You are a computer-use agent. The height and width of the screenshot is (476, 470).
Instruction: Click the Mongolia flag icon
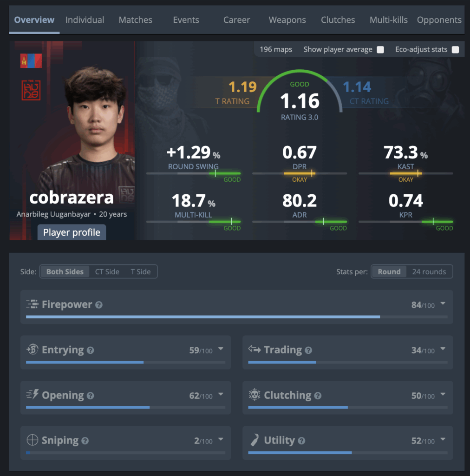click(x=31, y=61)
